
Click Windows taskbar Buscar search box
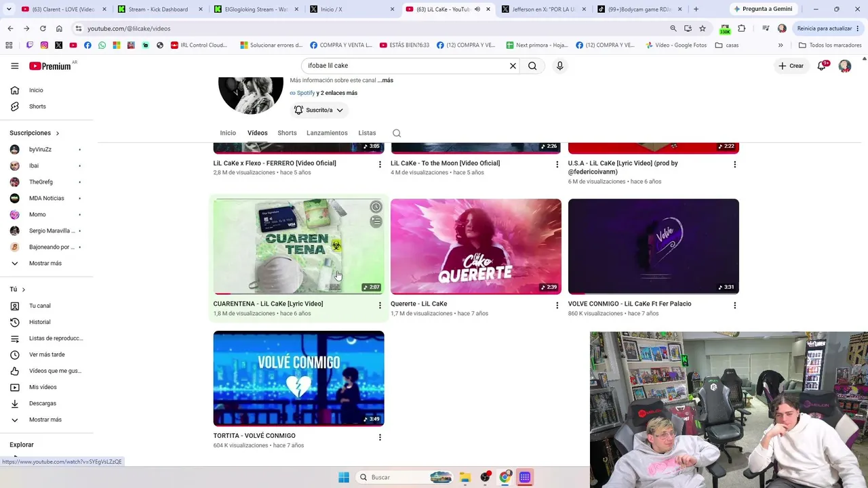(405, 477)
